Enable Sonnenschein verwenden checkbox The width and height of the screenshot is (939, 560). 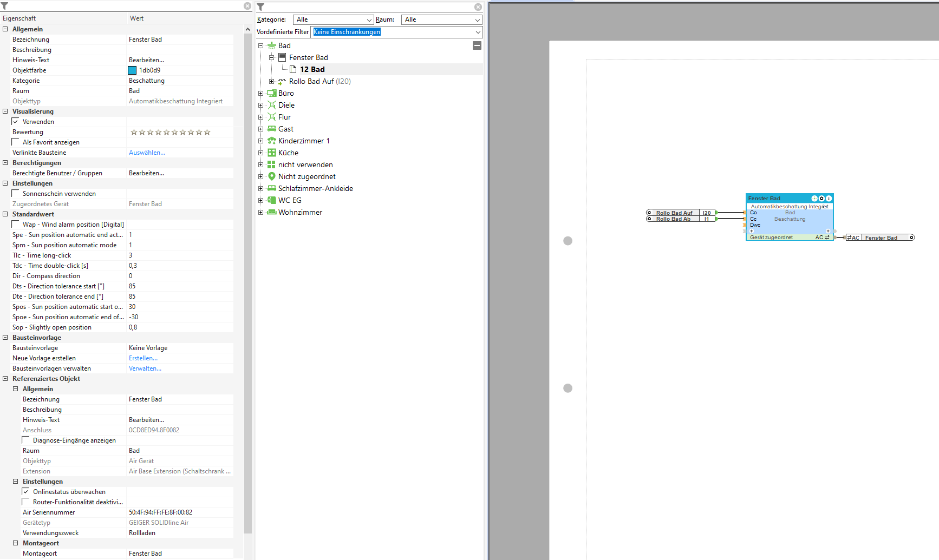(x=16, y=193)
